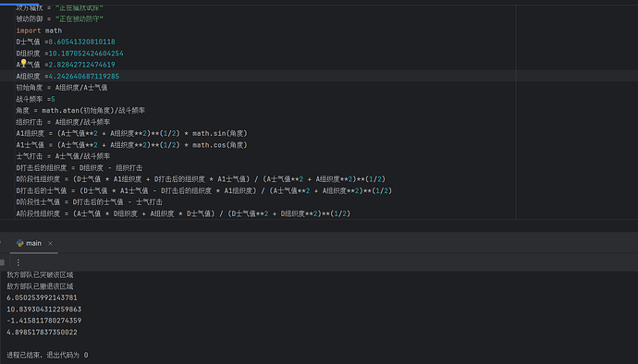Click the yellow light bulb intention icon
The height and width of the screenshot is (364, 638).
click(24, 62)
